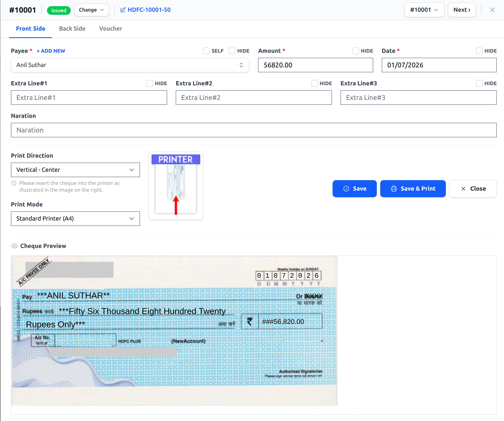The height and width of the screenshot is (421, 504).
Task: Expand the Print Direction dropdown
Action: [x=75, y=170]
